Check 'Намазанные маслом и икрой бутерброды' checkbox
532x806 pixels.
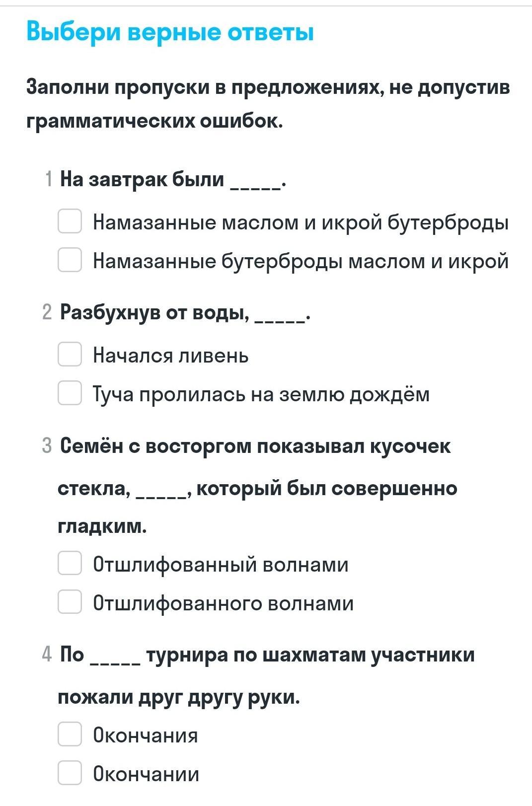pos(70,221)
